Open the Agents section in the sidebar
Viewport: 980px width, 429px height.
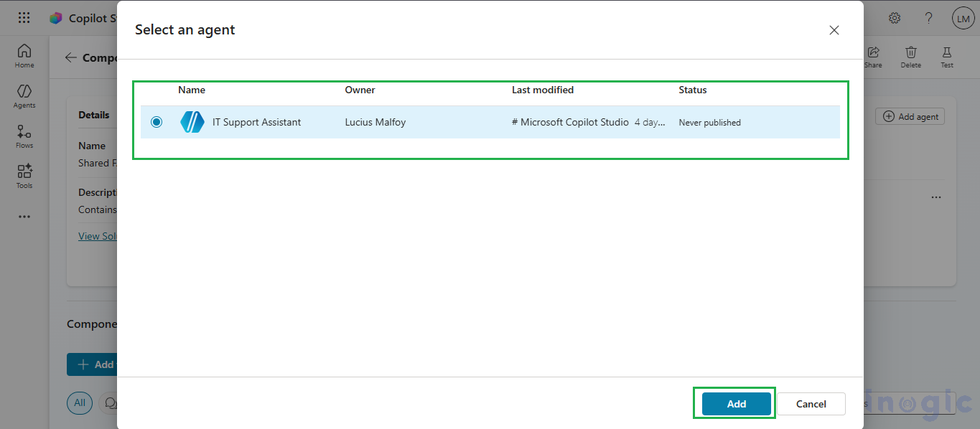click(24, 95)
